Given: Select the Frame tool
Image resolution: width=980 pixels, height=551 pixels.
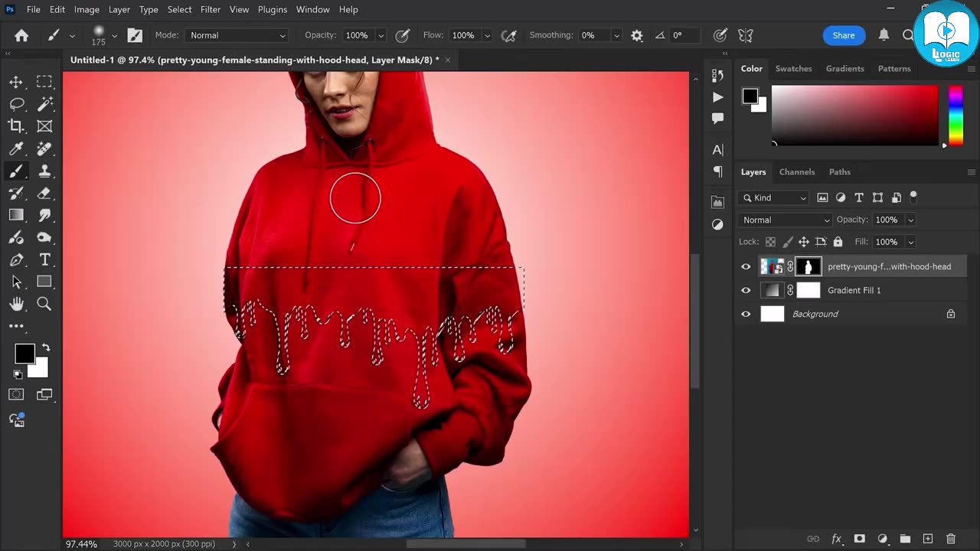Looking at the screenshot, I should [x=44, y=126].
